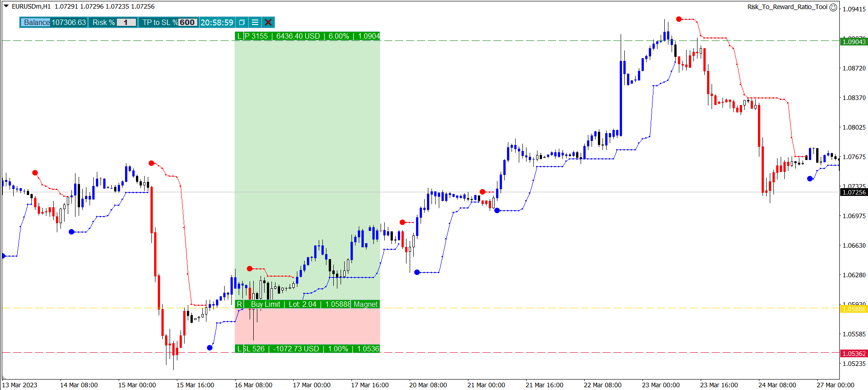Image resolution: width=868 pixels, height=390 pixels.
Task: Select the TP 3155 take-profit label
Action: 312,36
